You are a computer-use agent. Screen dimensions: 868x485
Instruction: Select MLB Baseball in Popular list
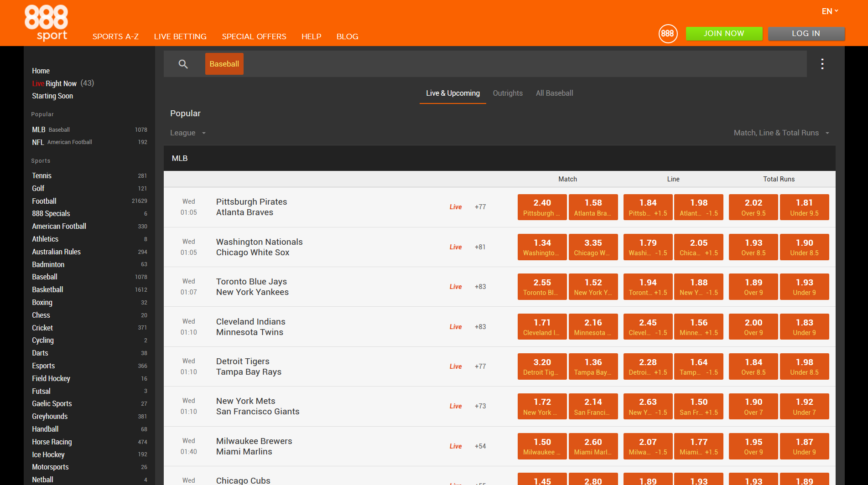(89, 130)
